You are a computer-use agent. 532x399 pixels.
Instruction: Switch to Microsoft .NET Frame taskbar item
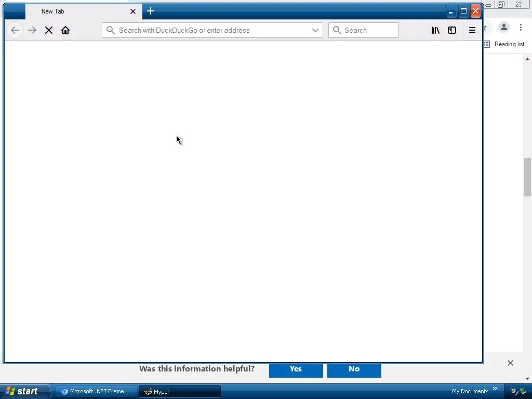click(96, 392)
